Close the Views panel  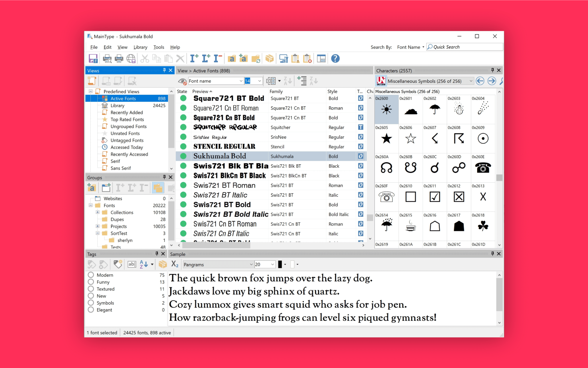(171, 70)
